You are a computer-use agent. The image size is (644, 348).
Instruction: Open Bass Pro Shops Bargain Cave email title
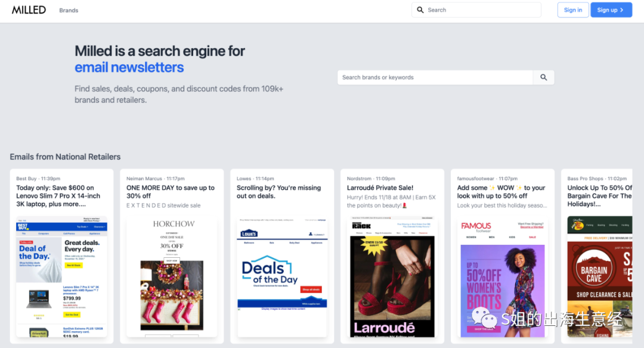coord(599,196)
